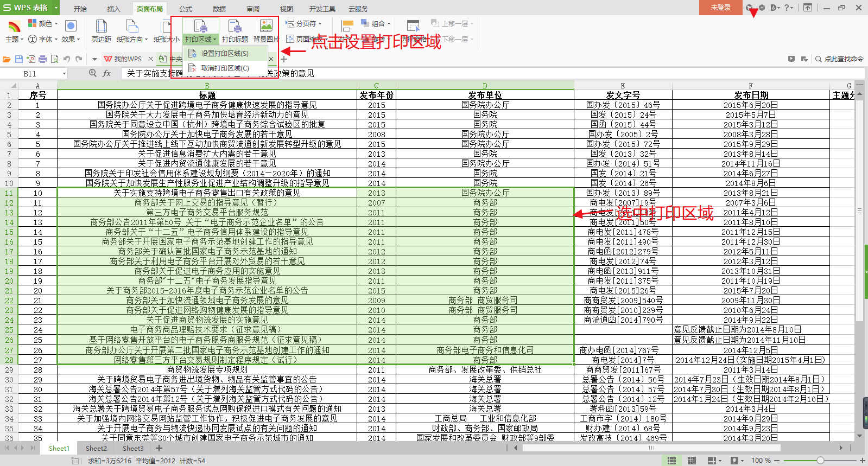Open the 公式 (formulas) ribbon tab
The width and height of the screenshot is (868, 466).
click(x=186, y=9)
